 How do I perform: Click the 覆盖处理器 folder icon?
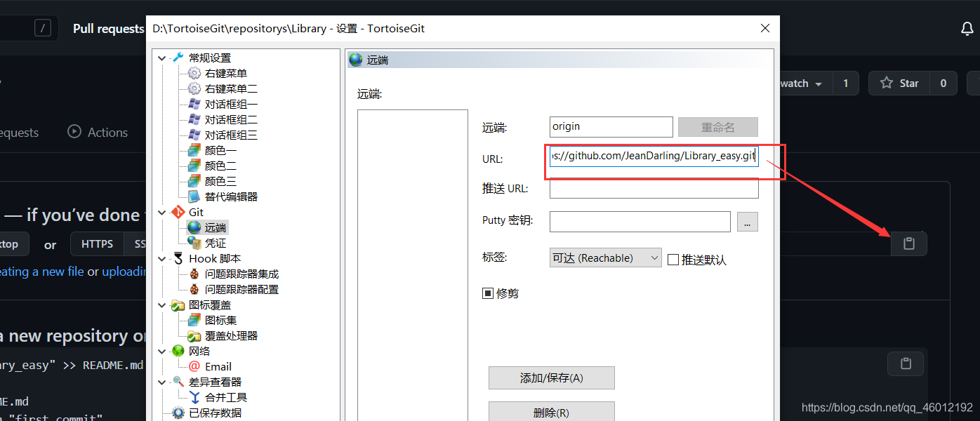[194, 335]
